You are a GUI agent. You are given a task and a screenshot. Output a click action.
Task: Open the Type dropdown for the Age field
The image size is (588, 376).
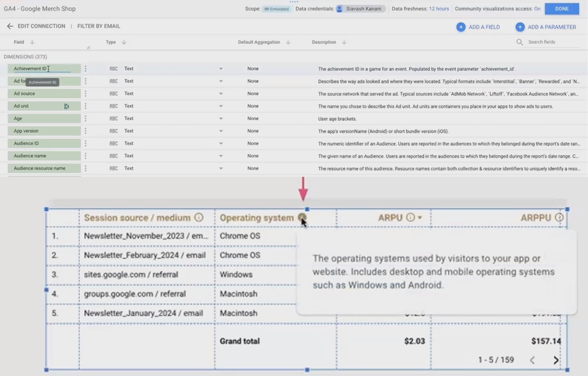click(x=221, y=119)
